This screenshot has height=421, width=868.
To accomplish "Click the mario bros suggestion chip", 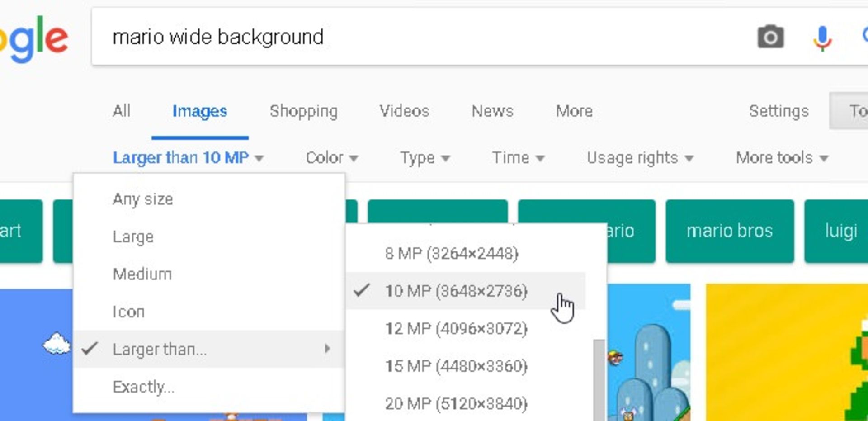I will 730,231.
